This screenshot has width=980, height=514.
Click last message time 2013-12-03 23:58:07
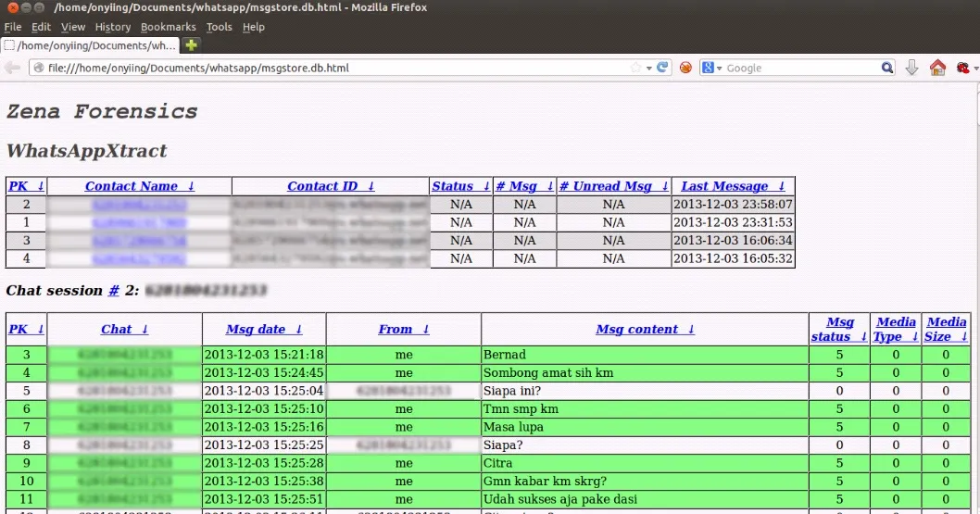[733, 205]
